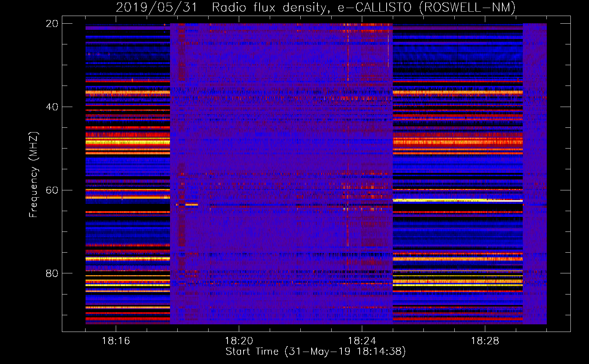Click the frequency tick label 20
This screenshot has width=589, height=364.
click(x=52, y=24)
